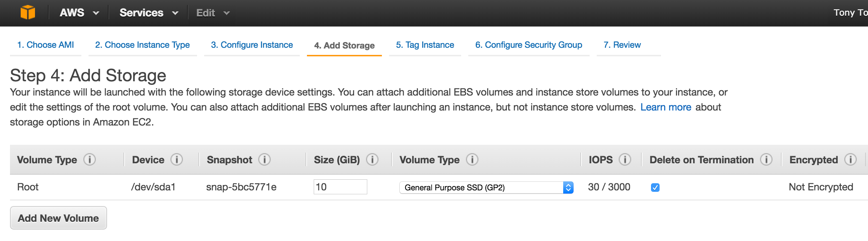Jump to 7. Review step
Image resolution: width=868 pixels, height=241 pixels.
pyautogui.click(x=622, y=45)
